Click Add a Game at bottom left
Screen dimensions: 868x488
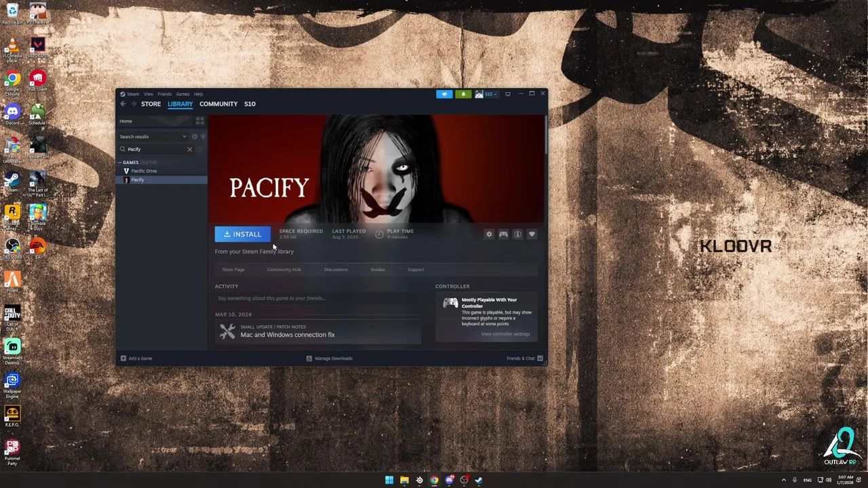[136, 359]
